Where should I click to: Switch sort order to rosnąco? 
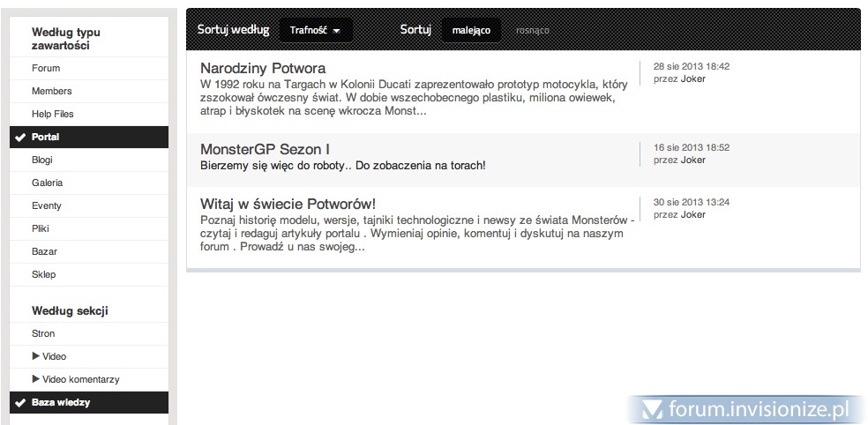(x=532, y=30)
